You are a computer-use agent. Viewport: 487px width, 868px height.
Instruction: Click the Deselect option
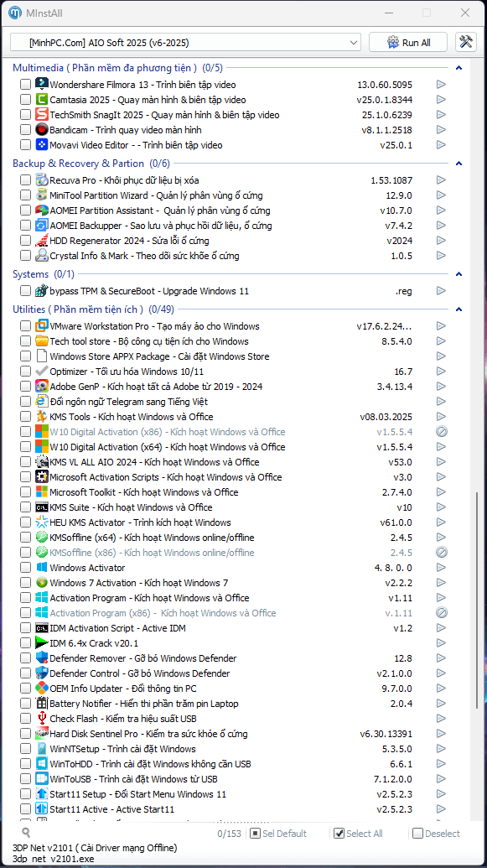coord(436,833)
